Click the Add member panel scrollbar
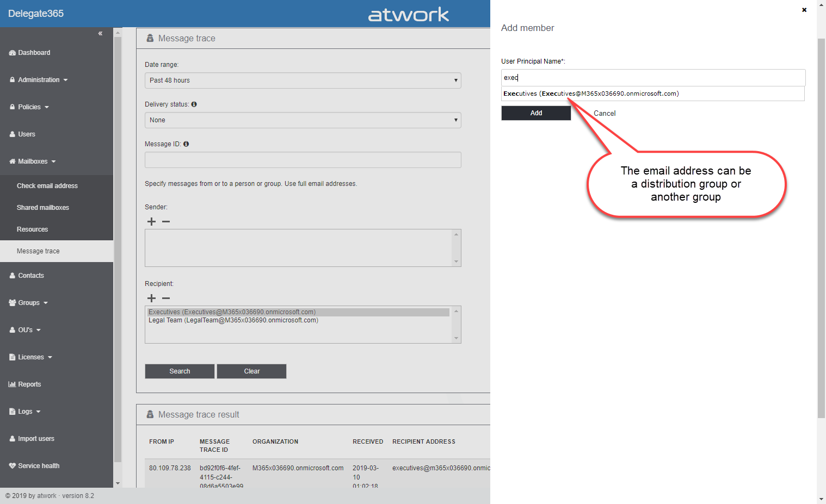 coord(822,228)
